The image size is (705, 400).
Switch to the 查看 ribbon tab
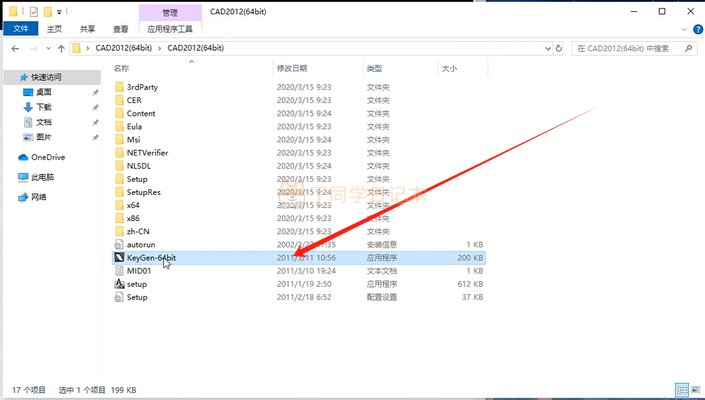pyautogui.click(x=120, y=29)
